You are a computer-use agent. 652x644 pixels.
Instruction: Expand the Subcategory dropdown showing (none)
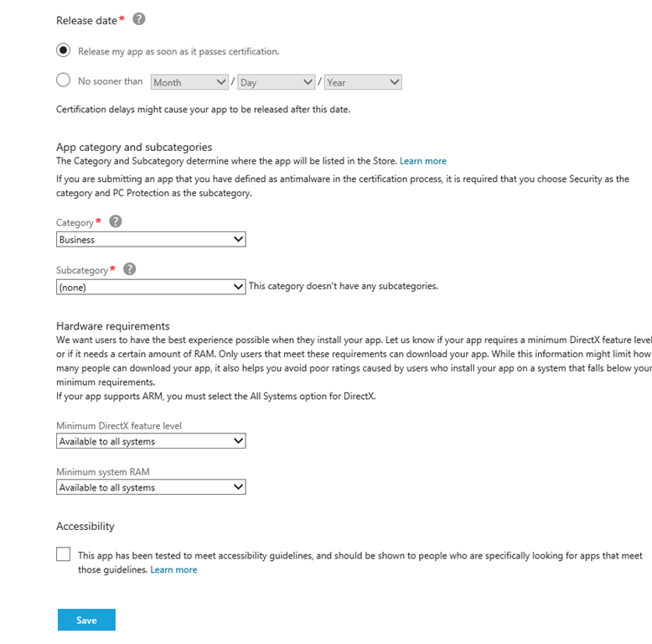click(151, 287)
